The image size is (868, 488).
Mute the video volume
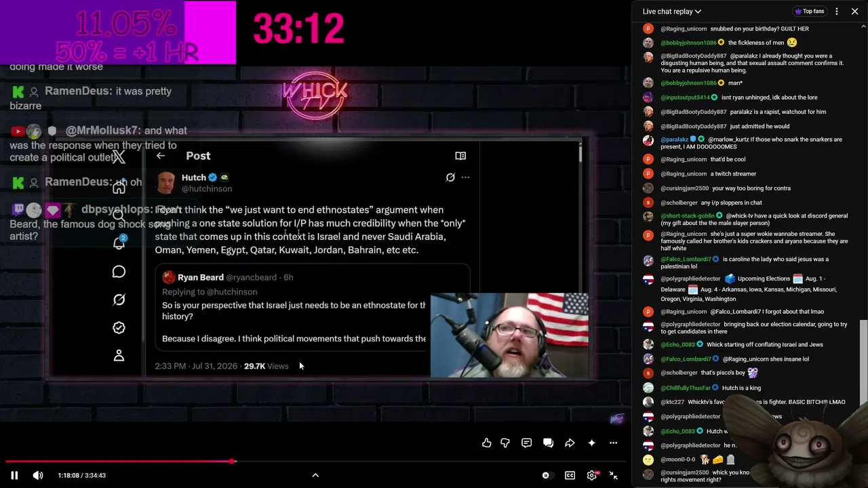[x=38, y=475]
